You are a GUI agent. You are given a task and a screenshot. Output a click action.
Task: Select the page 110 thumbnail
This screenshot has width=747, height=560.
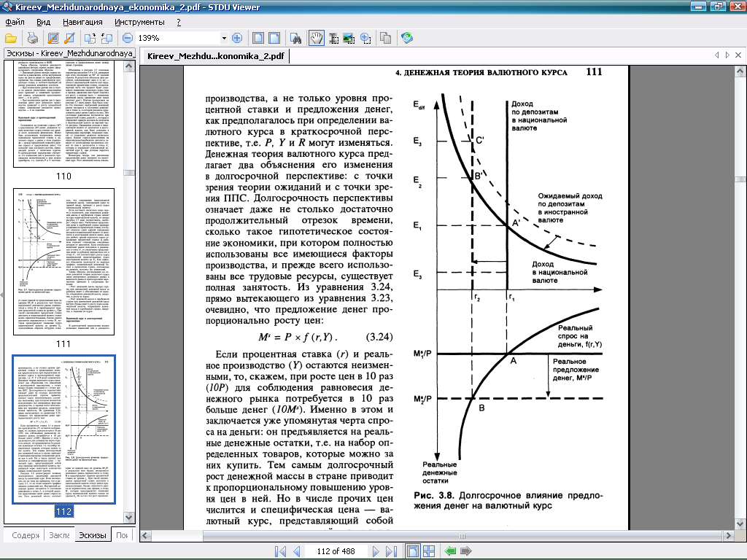pyautogui.click(x=64, y=114)
